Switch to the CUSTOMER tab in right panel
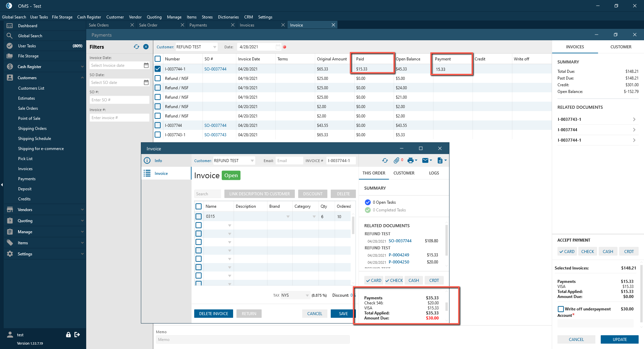This screenshot has height=349, width=644. point(621,47)
